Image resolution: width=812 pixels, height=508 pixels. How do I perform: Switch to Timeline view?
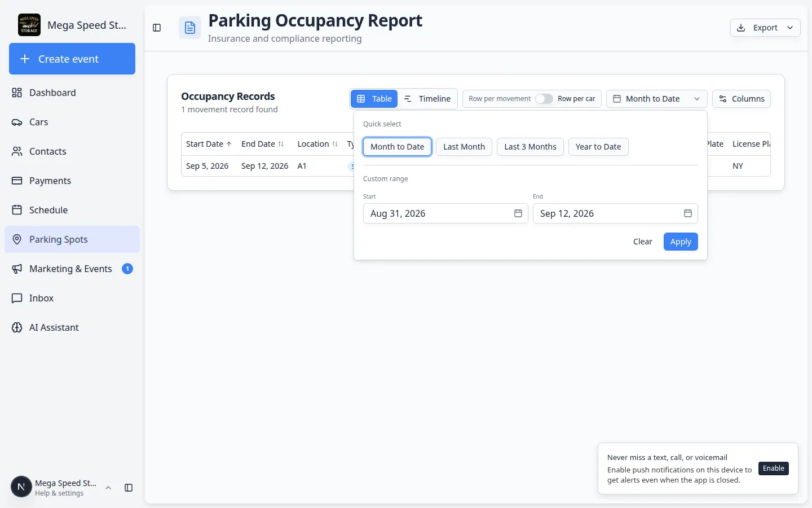[427, 99]
